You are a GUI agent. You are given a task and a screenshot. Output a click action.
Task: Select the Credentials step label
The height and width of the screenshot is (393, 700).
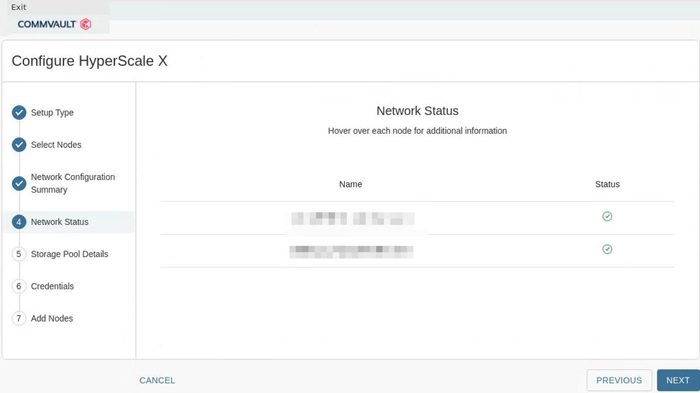coord(52,286)
